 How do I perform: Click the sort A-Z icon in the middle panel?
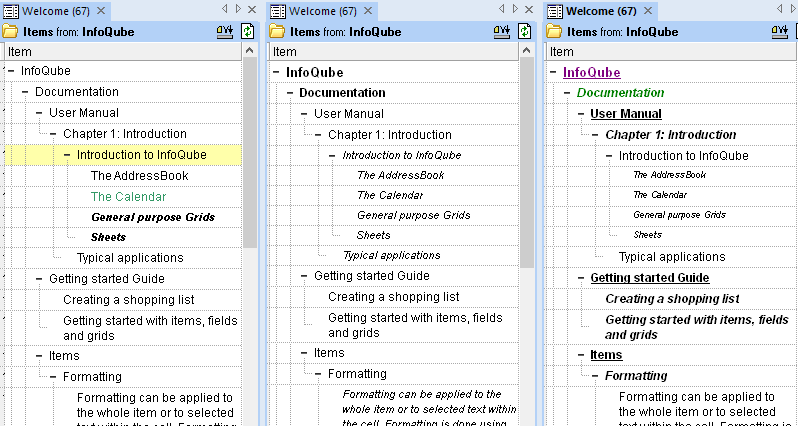(x=502, y=32)
